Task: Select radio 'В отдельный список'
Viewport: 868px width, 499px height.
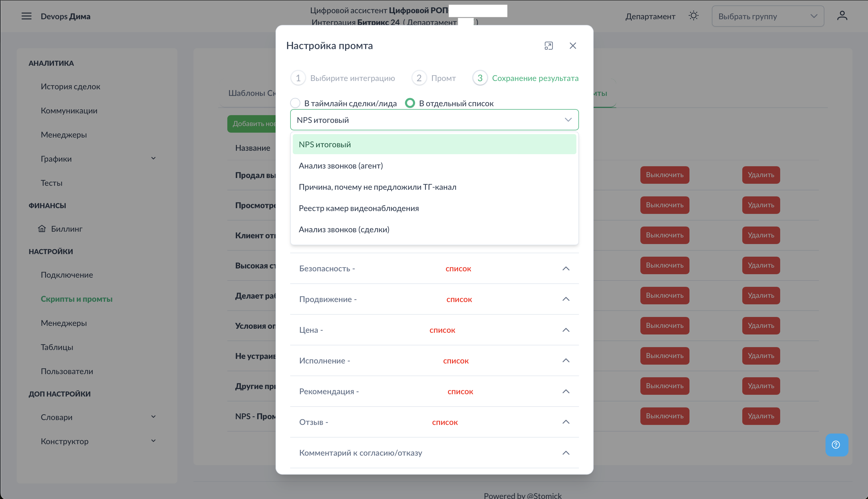Action: click(410, 103)
